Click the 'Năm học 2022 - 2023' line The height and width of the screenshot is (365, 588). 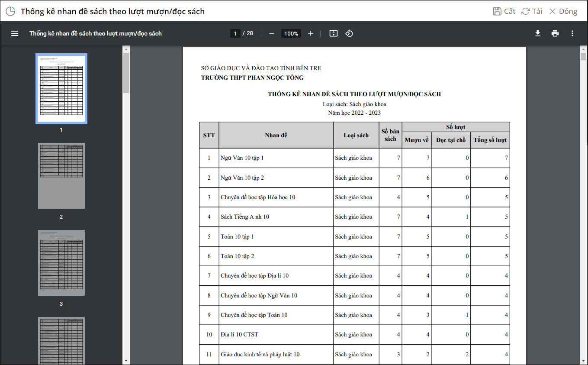pos(354,113)
